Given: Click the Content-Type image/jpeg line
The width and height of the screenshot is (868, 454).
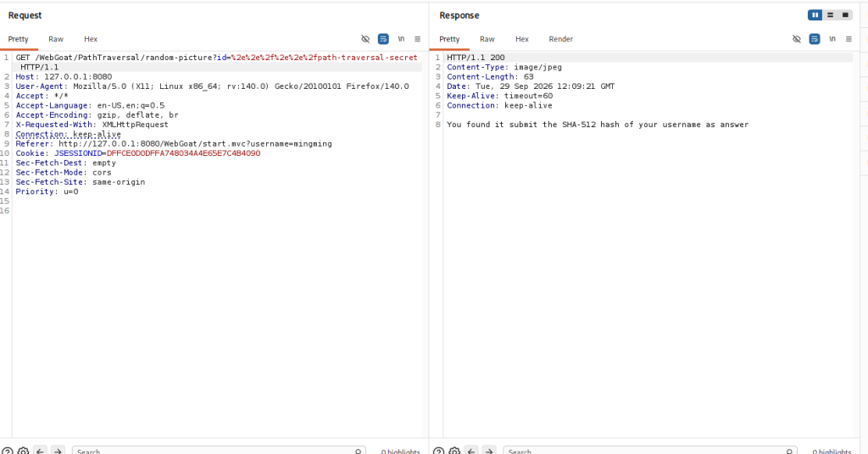Looking at the screenshot, I should [x=504, y=68].
